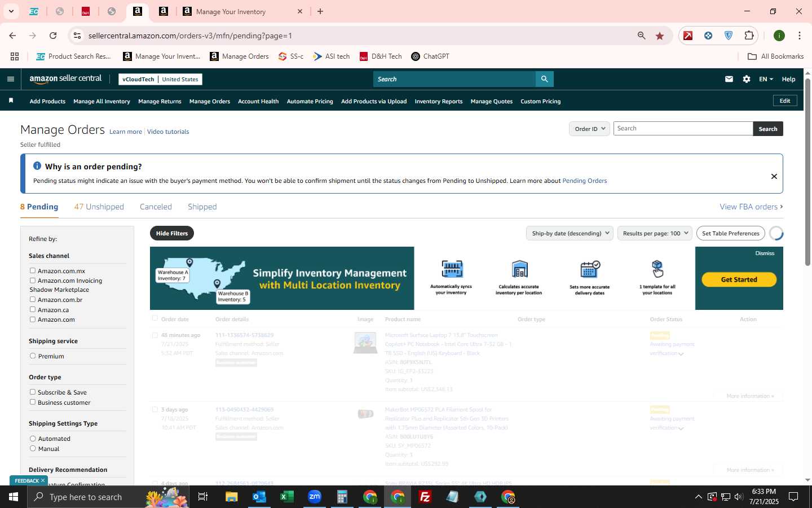Open the bookmarks apps grid icon
The image size is (812, 508).
click(x=15, y=56)
